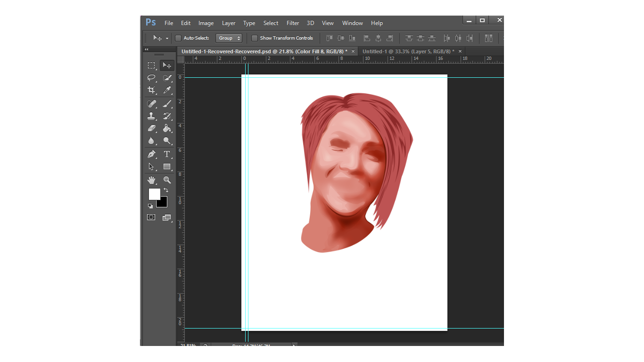Open the Filter menu

coord(293,23)
